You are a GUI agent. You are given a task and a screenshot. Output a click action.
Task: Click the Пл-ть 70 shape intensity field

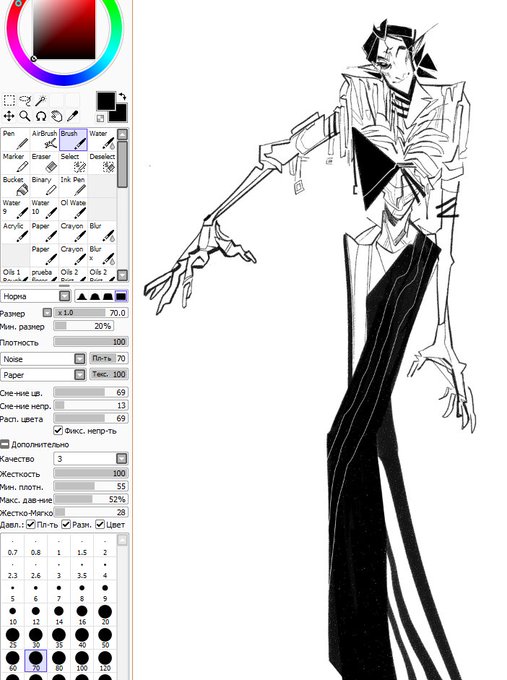pos(108,358)
